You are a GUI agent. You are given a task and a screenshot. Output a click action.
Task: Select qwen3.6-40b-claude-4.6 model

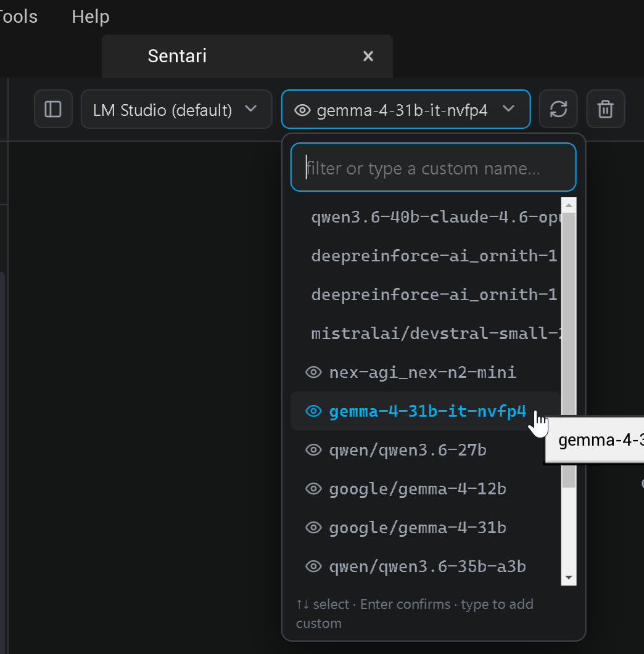point(426,217)
